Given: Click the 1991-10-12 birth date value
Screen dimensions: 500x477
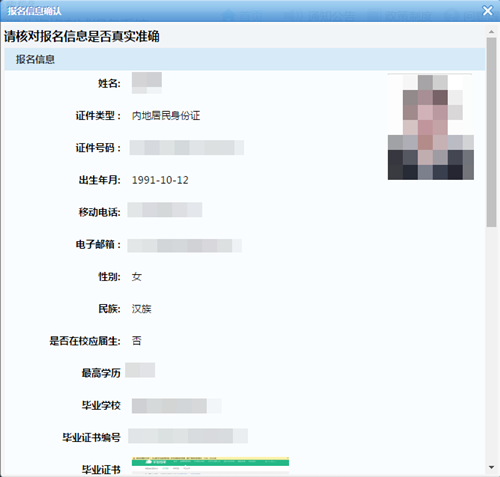Looking at the screenshot, I should coord(160,180).
